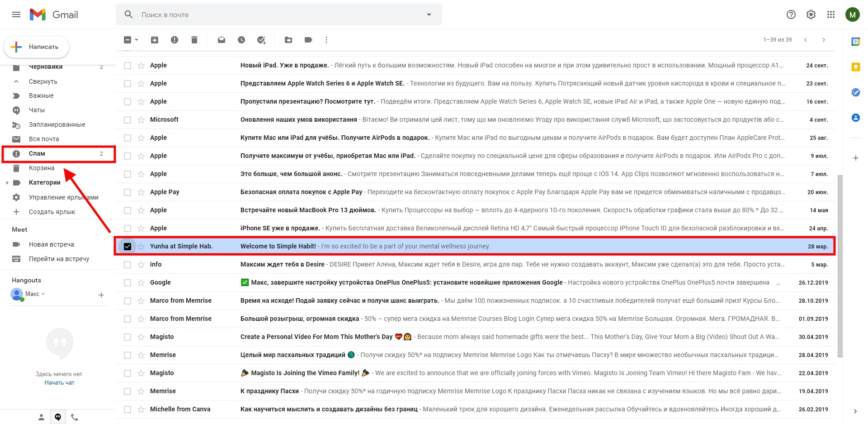This screenshot has height=424, width=868.
Task: Open account avatar M
Action: pos(853,14)
